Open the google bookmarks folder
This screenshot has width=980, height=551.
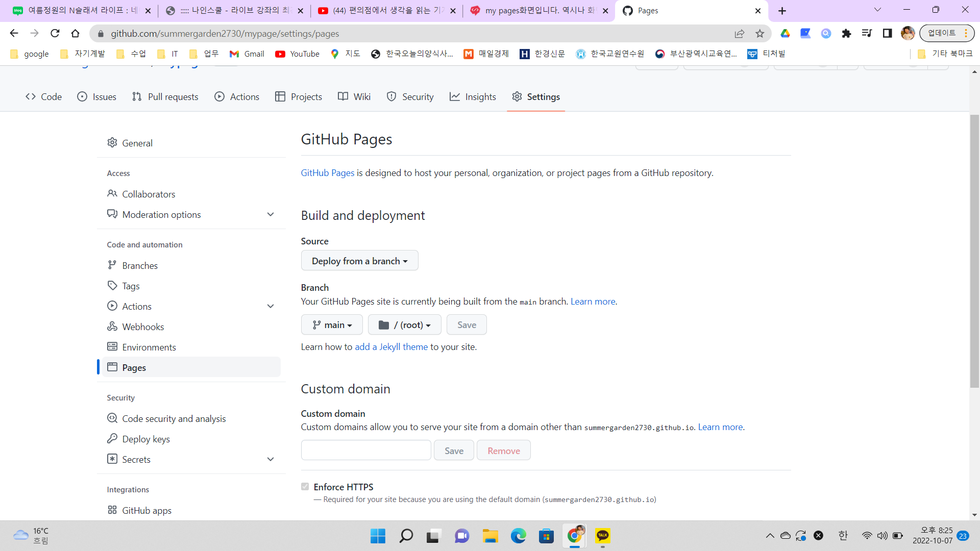pyautogui.click(x=30, y=54)
